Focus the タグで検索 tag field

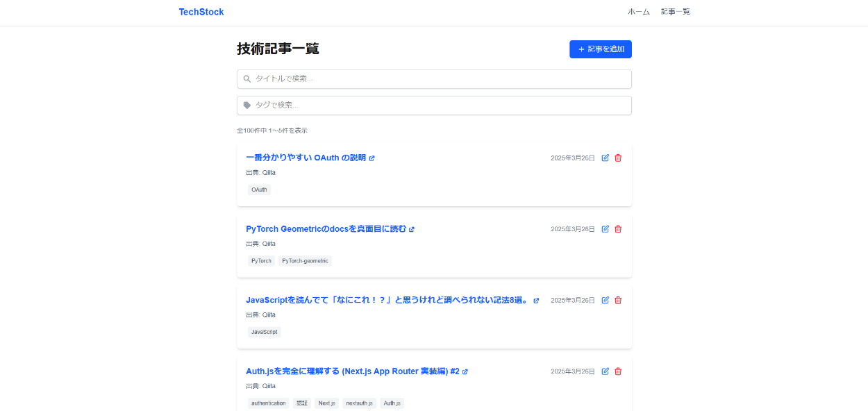tap(434, 106)
